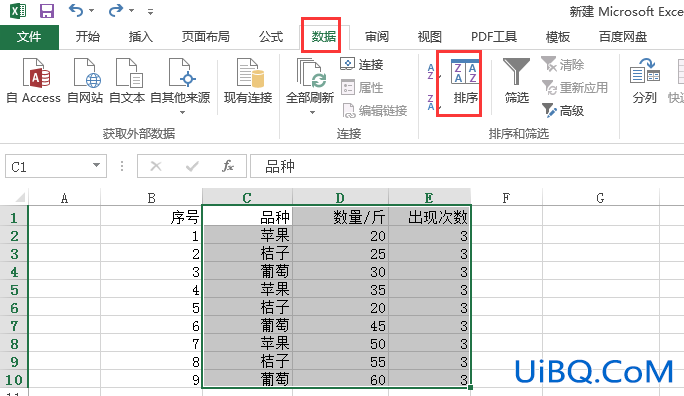Select column A header
The width and height of the screenshot is (684, 396).
pyautogui.click(x=65, y=198)
